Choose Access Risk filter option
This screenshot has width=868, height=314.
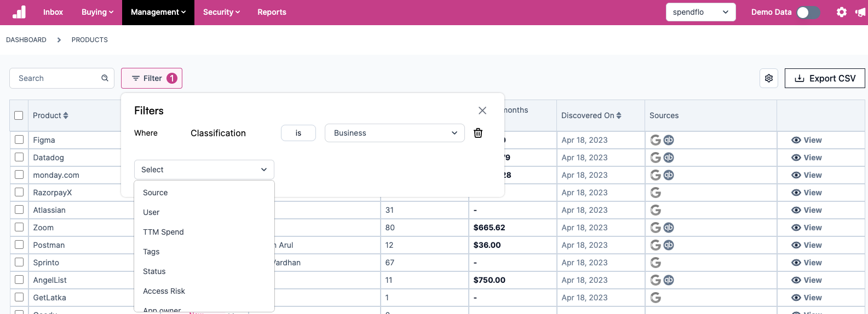click(x=204, y=291)
